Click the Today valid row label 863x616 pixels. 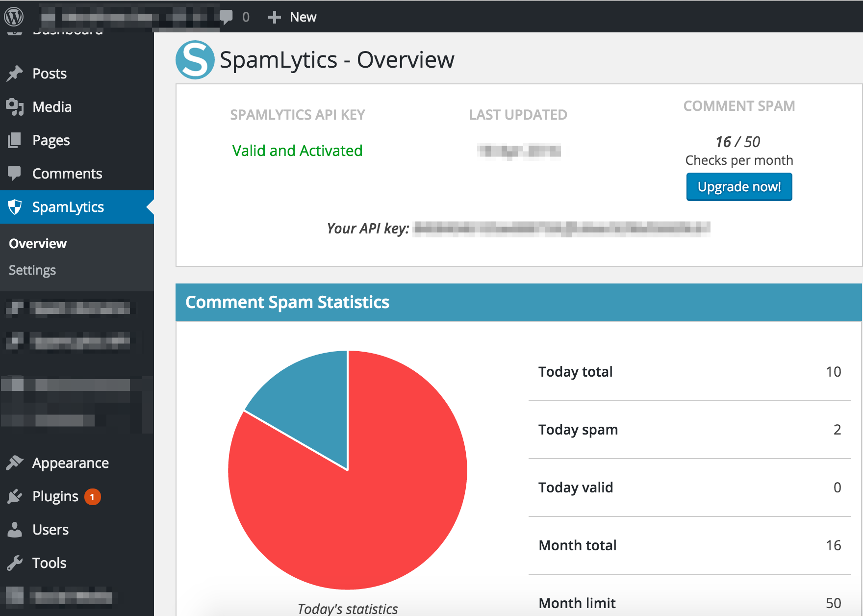pos(576,488)
